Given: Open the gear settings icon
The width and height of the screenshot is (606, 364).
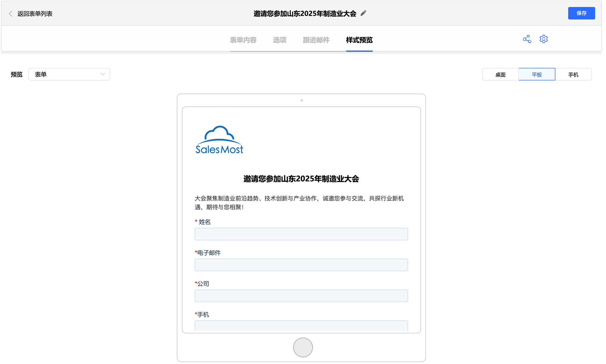Looking at the screenshot, I should [x=544, y=39].
